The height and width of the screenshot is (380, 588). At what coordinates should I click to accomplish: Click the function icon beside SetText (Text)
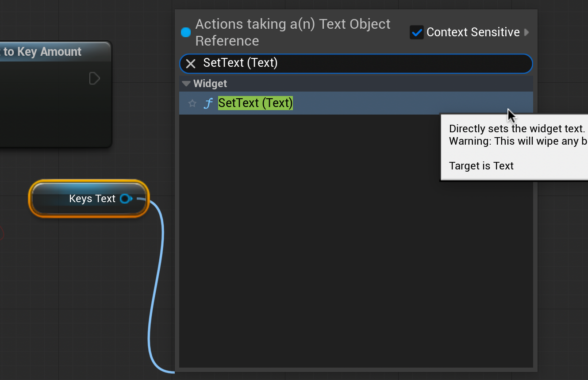[208, 104]
